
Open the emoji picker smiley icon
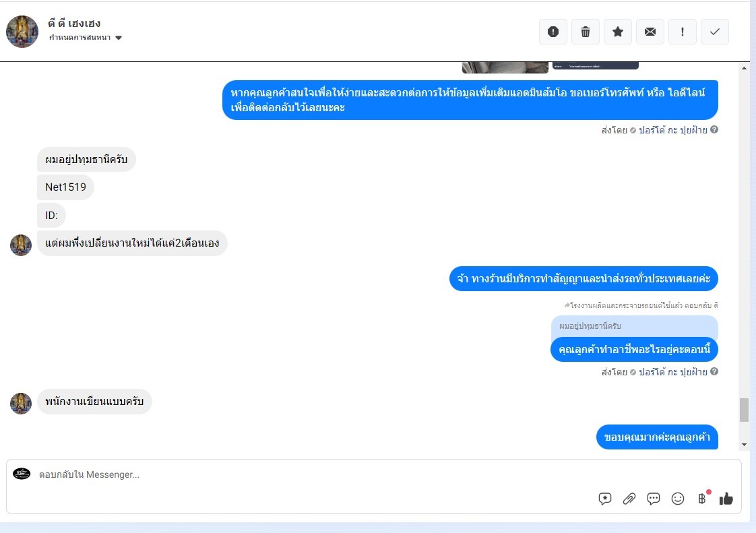click(678, 499)
